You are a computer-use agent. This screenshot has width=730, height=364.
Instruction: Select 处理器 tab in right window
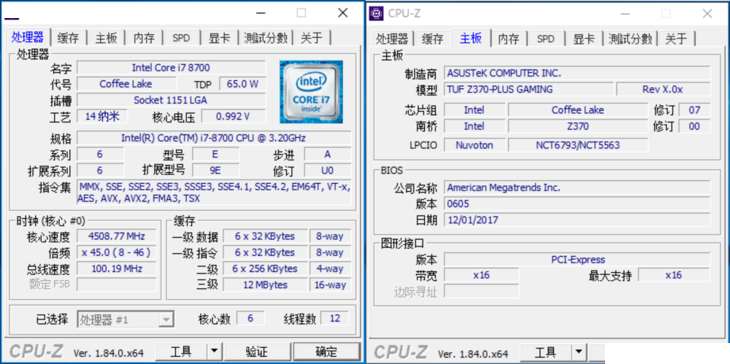392,39
